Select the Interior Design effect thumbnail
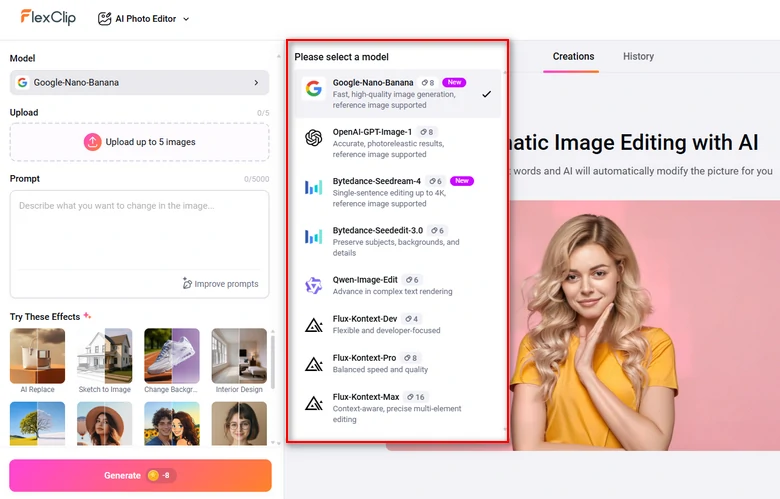 click(239, 356)
